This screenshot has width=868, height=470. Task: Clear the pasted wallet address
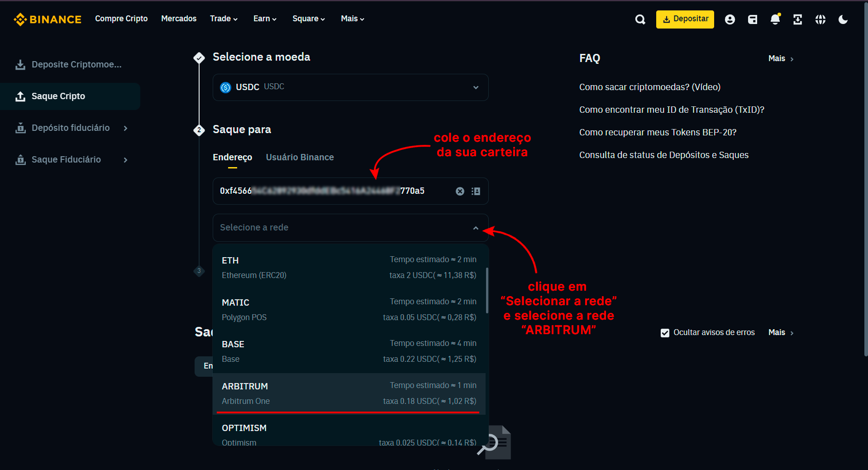[x=460, y=191]
